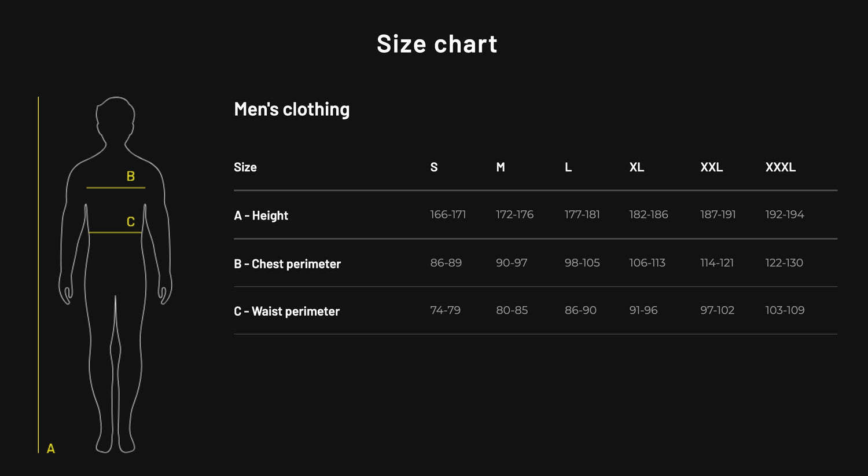Select the XXL size column header

711,167
